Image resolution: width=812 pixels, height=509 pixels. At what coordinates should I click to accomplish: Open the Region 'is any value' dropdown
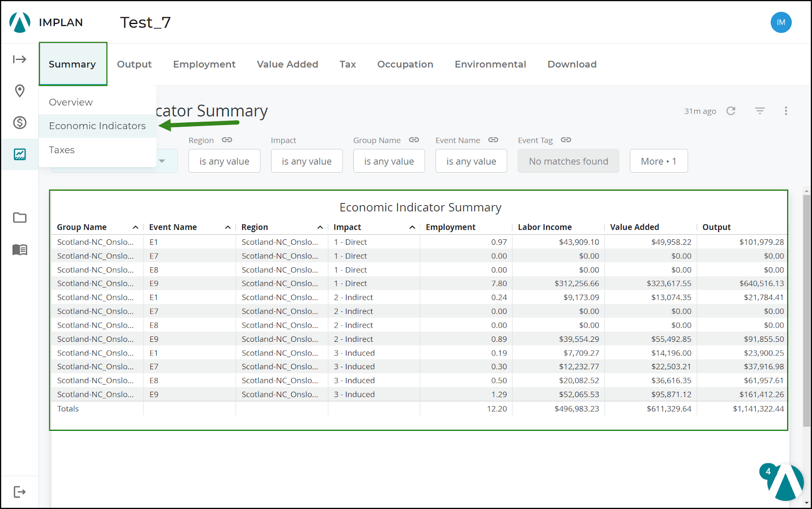[224, 161]
